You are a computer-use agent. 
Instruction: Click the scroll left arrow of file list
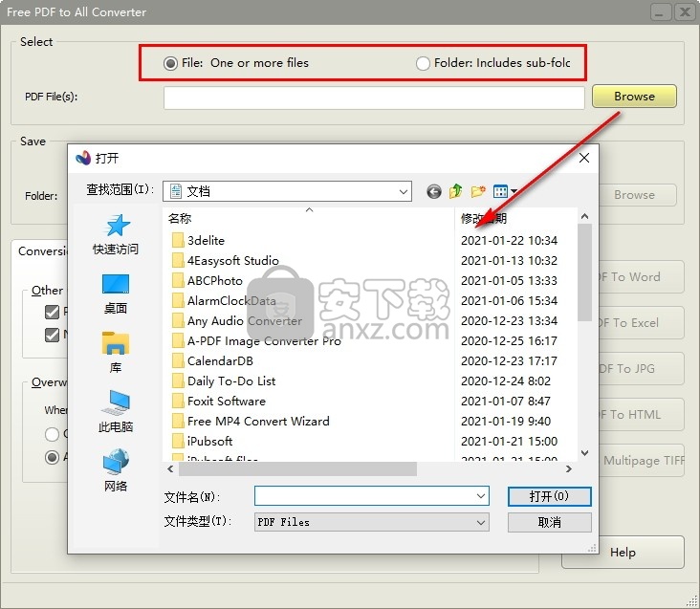pyautogui.click(x=170, y=468)
